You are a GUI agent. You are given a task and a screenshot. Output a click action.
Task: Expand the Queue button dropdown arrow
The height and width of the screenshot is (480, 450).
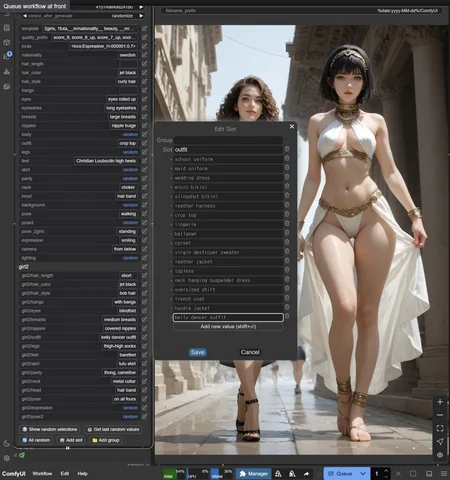[x=363, y=474]
